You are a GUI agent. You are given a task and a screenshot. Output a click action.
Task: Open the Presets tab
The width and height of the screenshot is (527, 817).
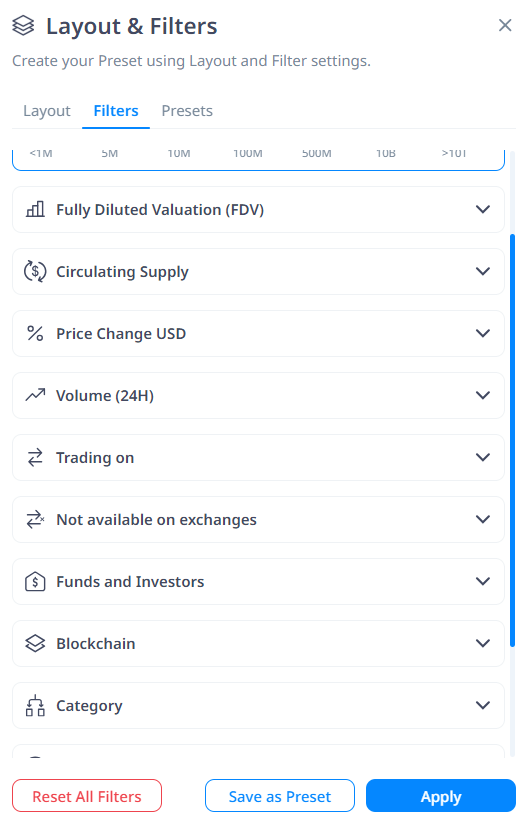click(x=187, y=111)
